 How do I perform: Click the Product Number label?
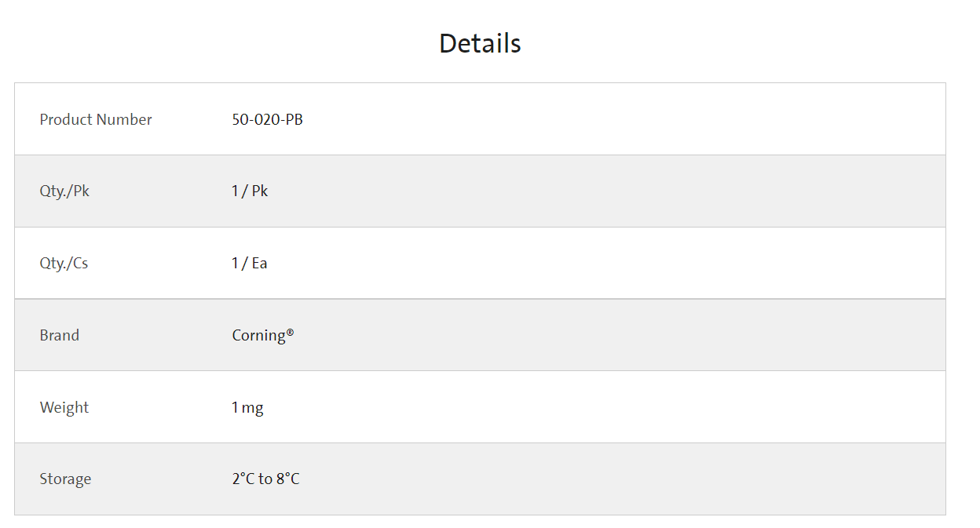(96, 119)
